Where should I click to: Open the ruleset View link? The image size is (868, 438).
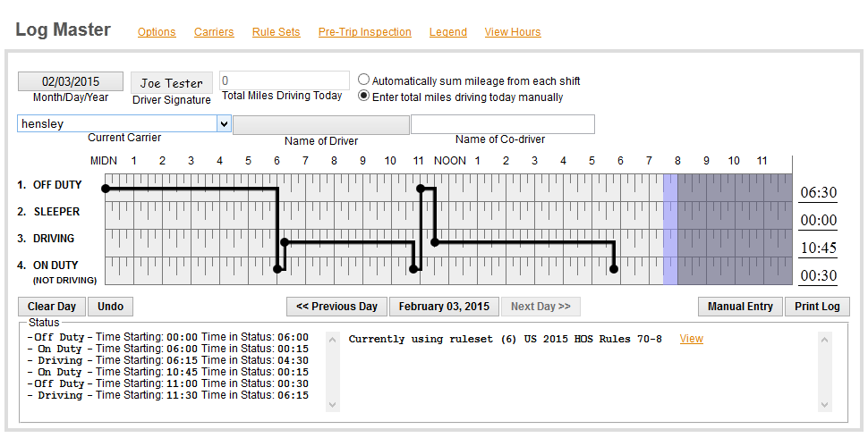coord(692,339)
